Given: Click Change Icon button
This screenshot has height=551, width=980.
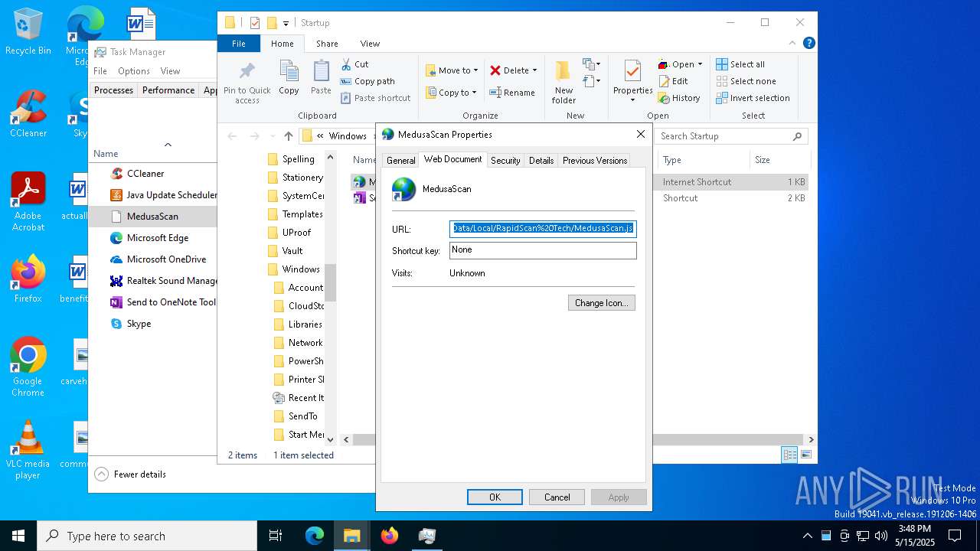Looking at the screenshot, I should point(601,303).
